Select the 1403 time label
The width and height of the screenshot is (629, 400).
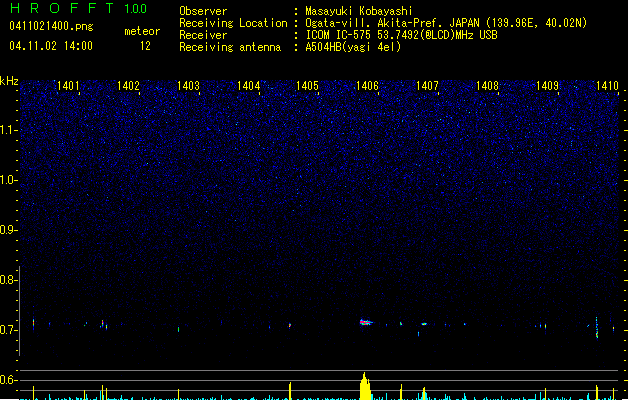point(188,86)
